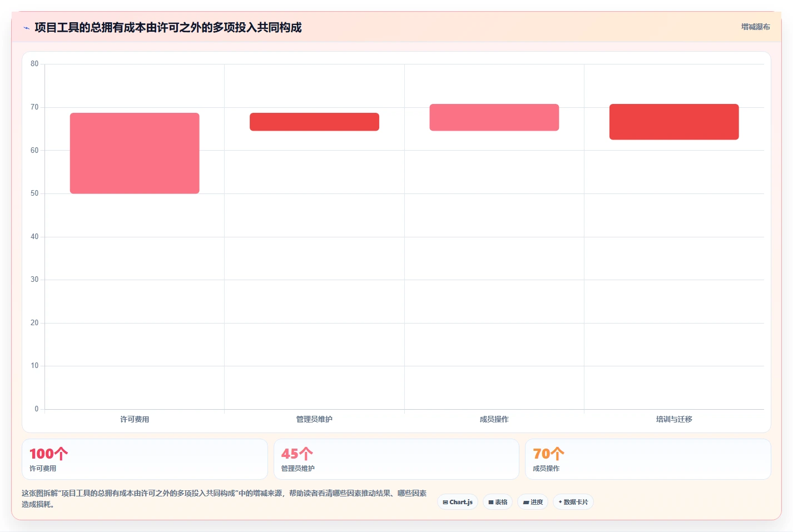The height and width of the screenshot is (532, 793).
Task: Click the 培训与迁移 red bar
Action: [x=674, y=122]
